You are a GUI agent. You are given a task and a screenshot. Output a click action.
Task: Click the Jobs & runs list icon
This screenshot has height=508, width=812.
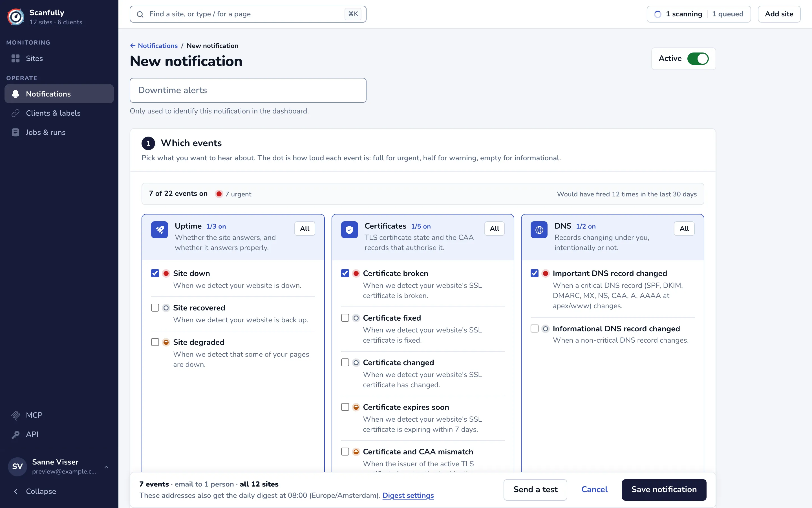pos(16,132)
